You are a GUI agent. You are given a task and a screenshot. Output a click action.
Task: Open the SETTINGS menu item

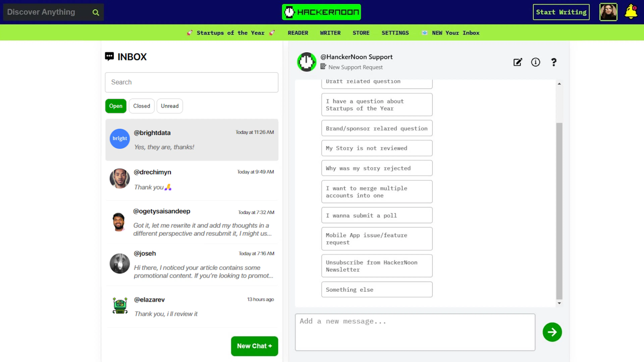click(395, 33)
